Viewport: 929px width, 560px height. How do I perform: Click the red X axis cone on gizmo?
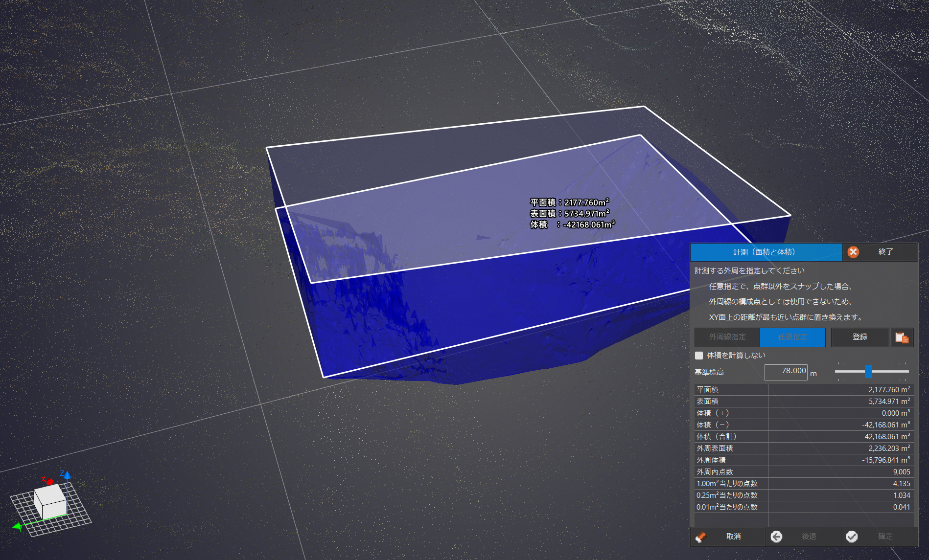[49, 482]
